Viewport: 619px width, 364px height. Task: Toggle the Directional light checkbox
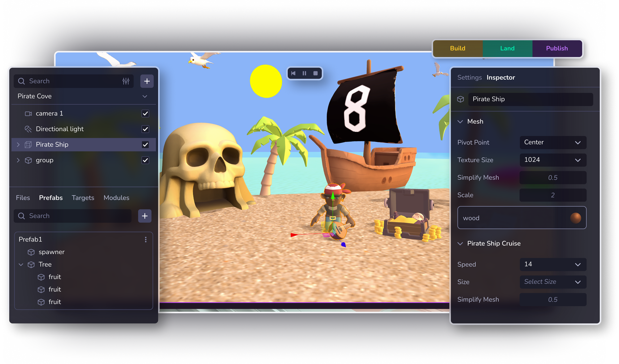[x=145, y=129]
